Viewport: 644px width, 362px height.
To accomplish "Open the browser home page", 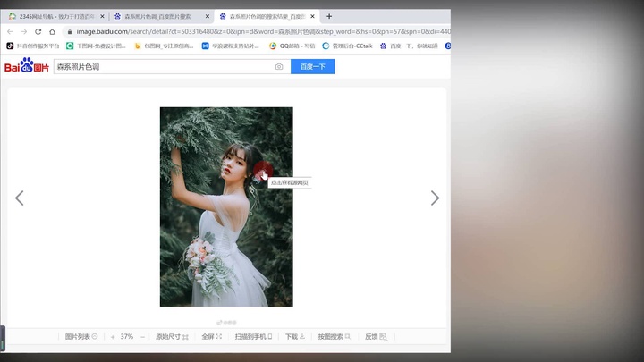I will [x=52, y=31].
